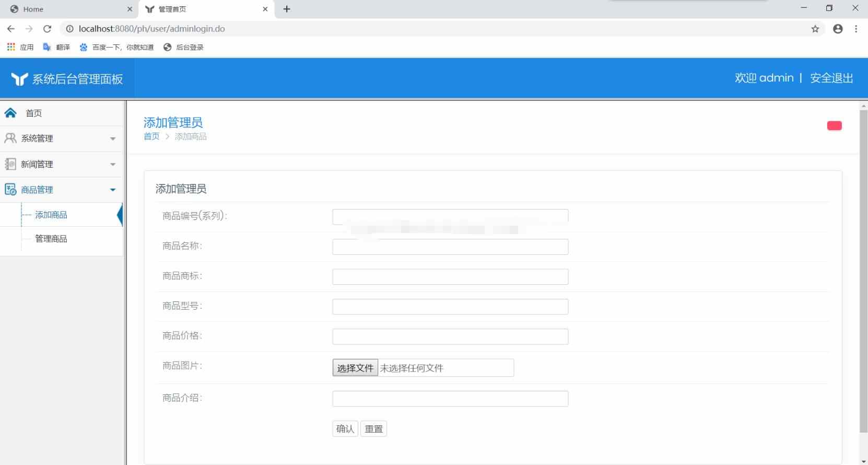Select 添加商品 in the sidebar
The height and width of the screenshot is (465, 868).
click(x=51, y=215)
